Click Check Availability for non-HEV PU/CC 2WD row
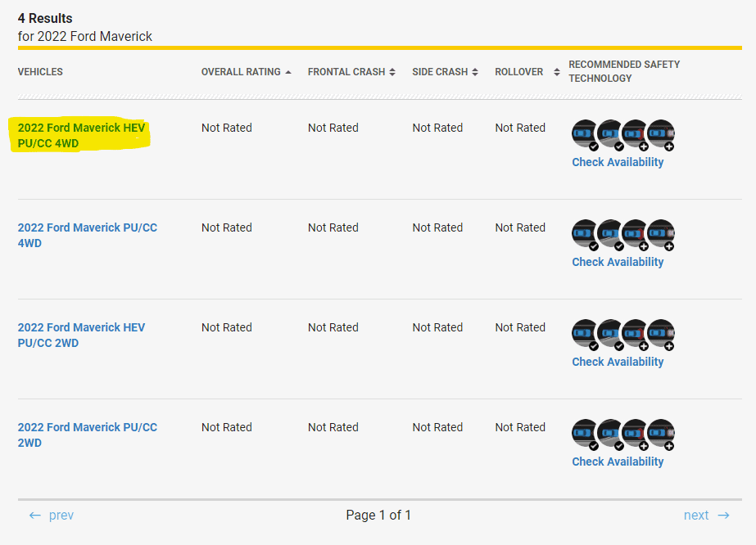 (x=618, y=462)
